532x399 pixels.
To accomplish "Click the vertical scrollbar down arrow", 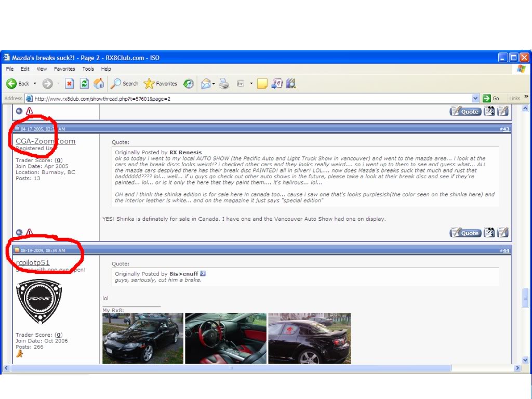I will tap(525, 360).
